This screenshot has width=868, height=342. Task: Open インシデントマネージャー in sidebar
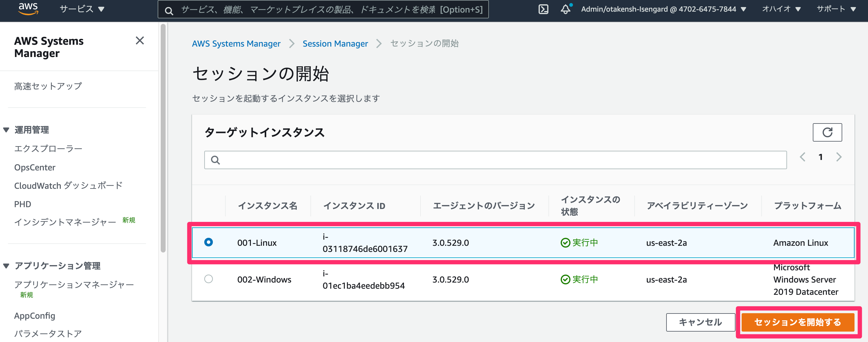pos(65,222)
